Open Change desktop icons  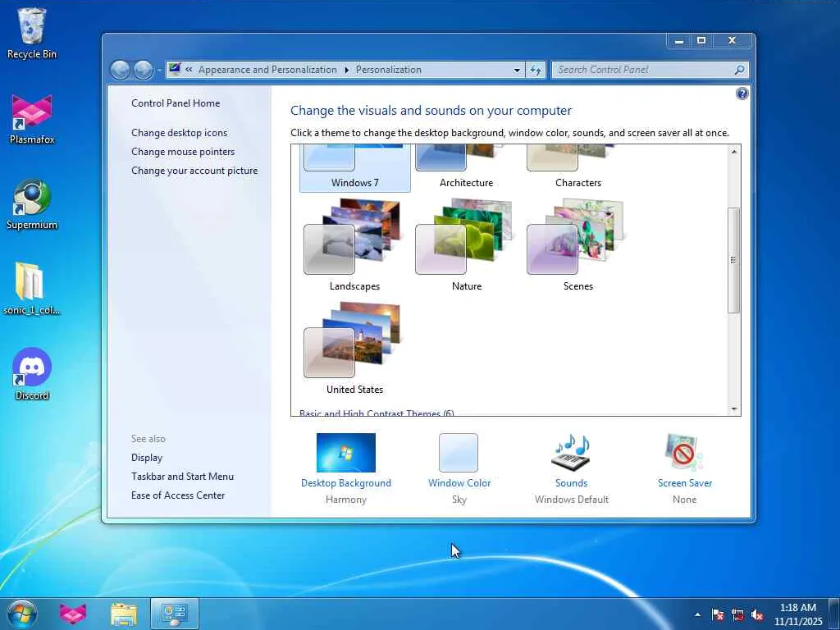click(180, 132)
